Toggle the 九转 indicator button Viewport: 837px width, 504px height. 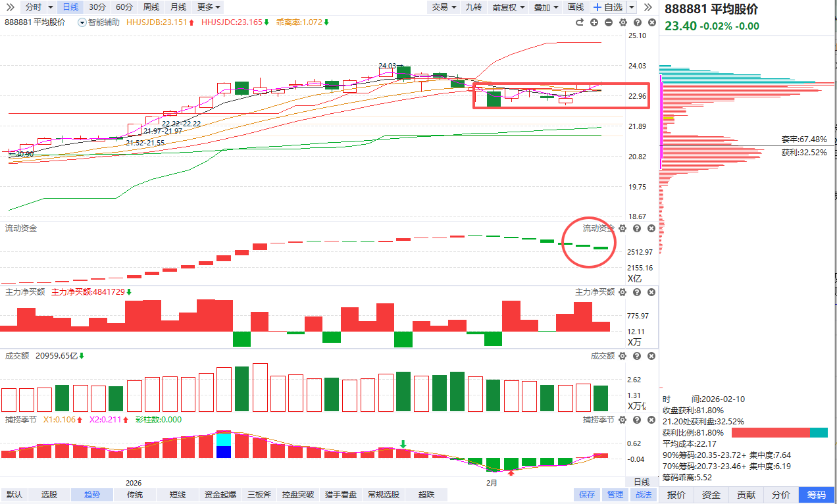tap(473, 7)
